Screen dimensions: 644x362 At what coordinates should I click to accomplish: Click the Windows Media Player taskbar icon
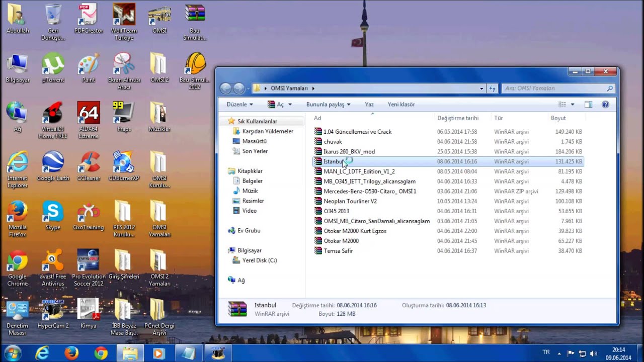coord(159,353)
